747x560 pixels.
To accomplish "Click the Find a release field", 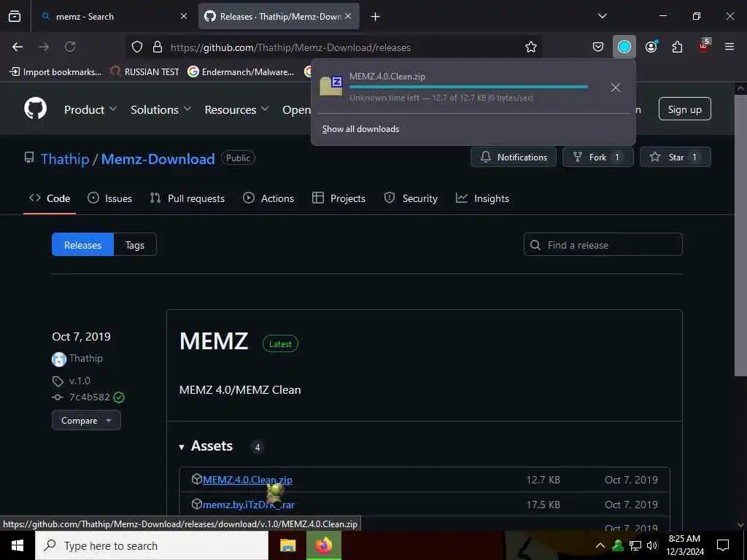I will (x=603, y=245).
